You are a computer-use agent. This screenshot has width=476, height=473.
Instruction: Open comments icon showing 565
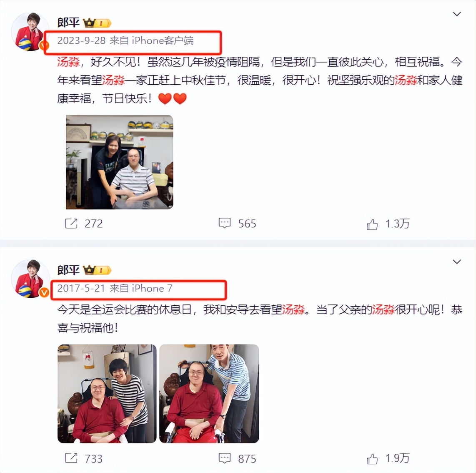point(225,223)
